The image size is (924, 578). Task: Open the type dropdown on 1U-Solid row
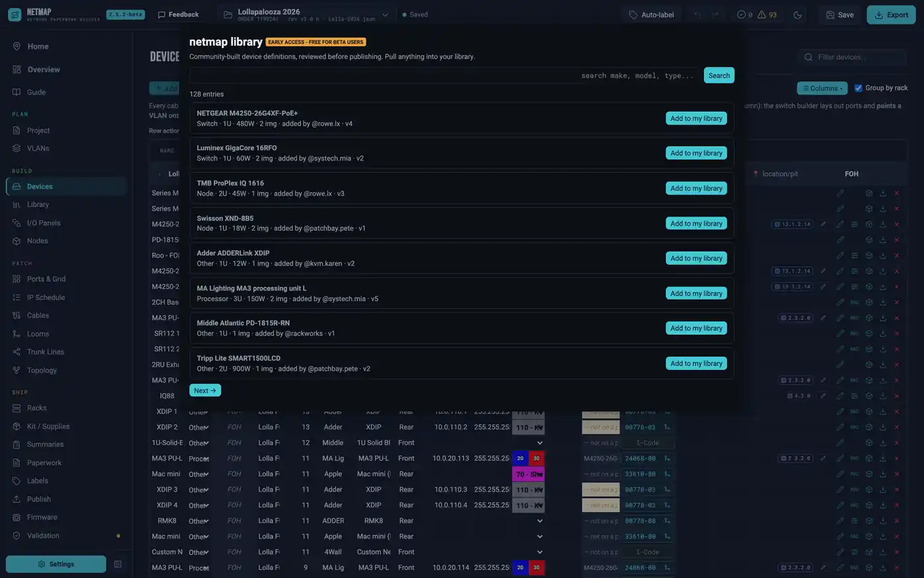198,443
